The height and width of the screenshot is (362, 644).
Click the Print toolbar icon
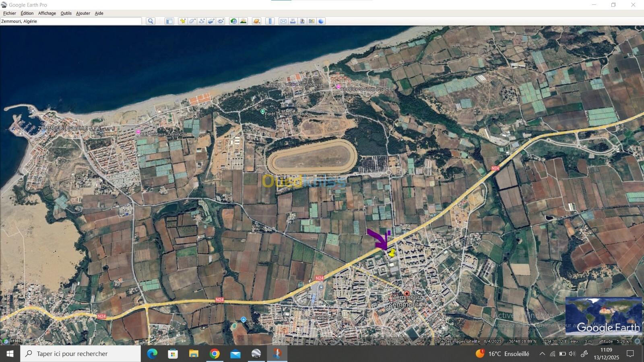pyautogui.click(x=293, y=21)
